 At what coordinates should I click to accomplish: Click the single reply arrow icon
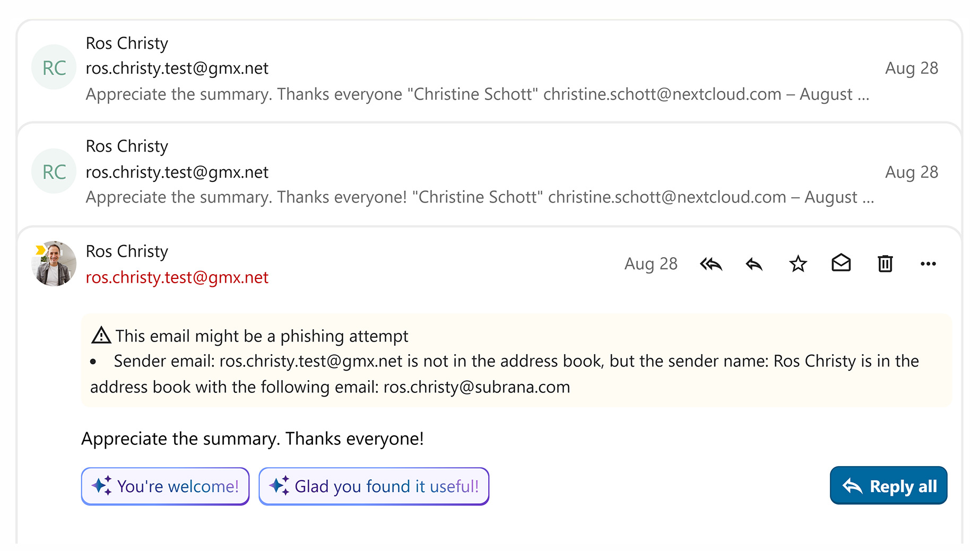point(754,264)
